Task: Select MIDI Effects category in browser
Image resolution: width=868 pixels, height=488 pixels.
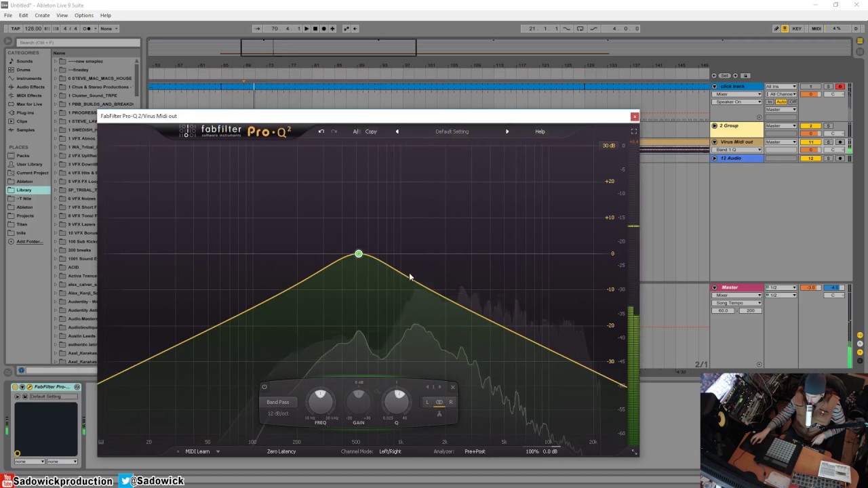Action: (29, 96)
